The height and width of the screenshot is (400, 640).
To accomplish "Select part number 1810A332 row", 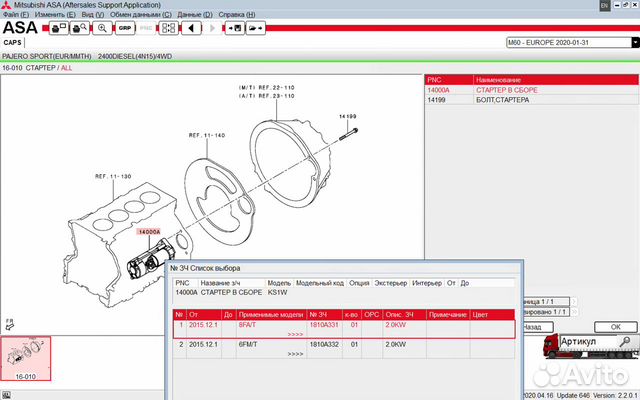I will coord(323,344).
